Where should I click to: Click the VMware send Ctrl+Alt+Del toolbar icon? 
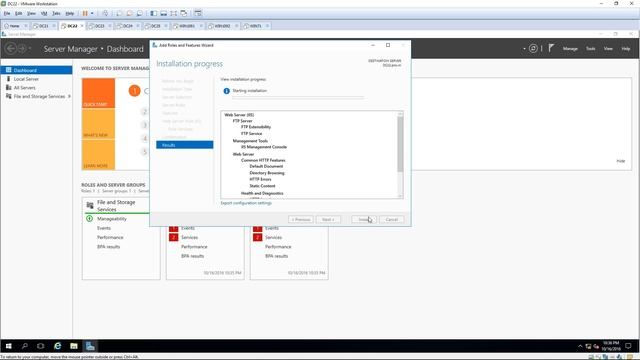pos(105,13)
